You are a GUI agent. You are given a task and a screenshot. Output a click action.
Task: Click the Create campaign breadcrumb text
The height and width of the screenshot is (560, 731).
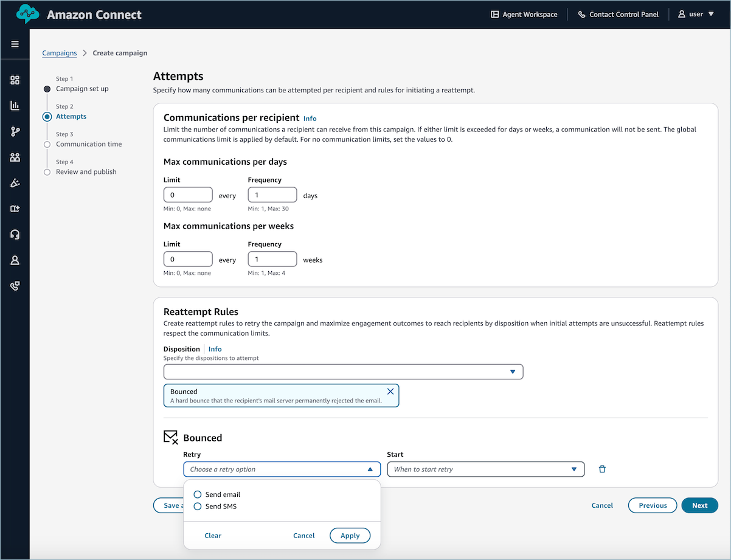(x=120, y=53)
